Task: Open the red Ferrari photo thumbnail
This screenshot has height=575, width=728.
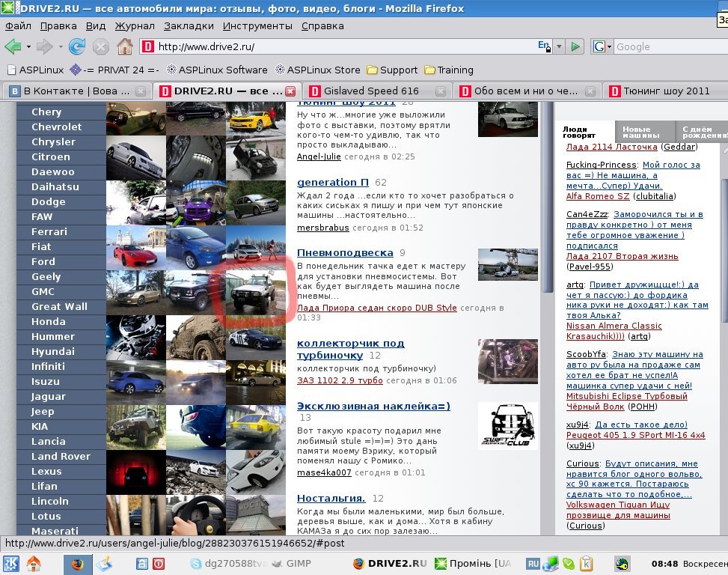Action: pyautogui.click(x=136, y=248)
